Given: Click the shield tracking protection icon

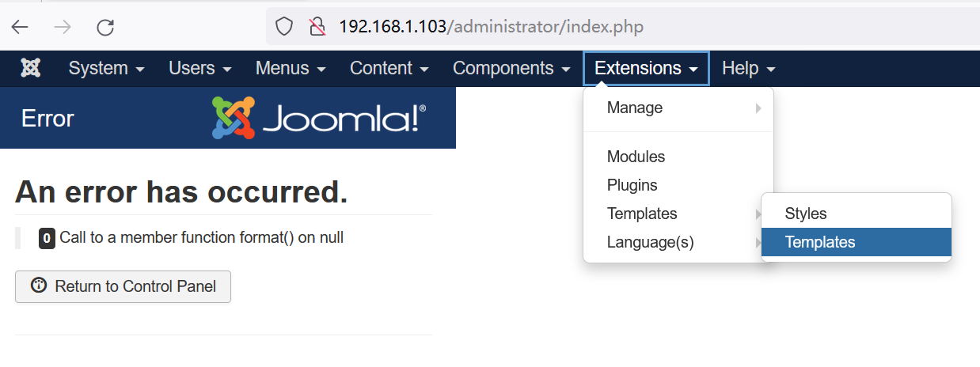Looking at the screenshot, I should point(284,27).
